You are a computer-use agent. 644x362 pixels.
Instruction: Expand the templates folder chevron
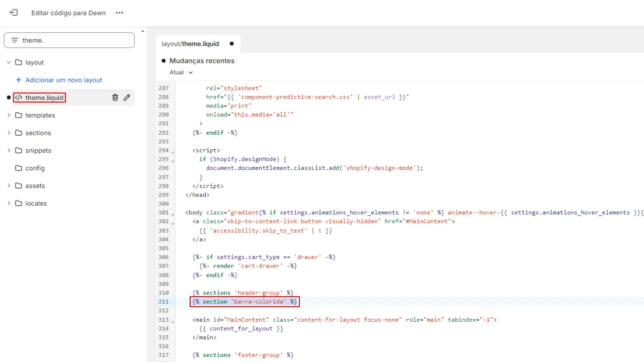click(9, 115)
